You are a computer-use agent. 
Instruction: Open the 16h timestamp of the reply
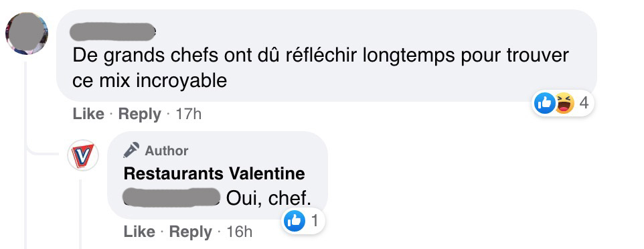click(x=240, y=232)
